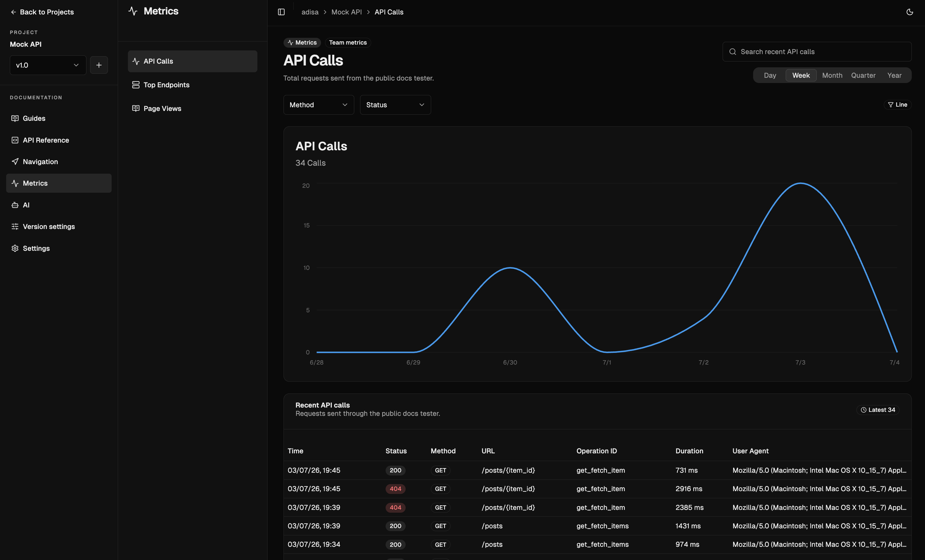
Task: Click the clock icon in Latest 34 badge
Action: (863, 410)
